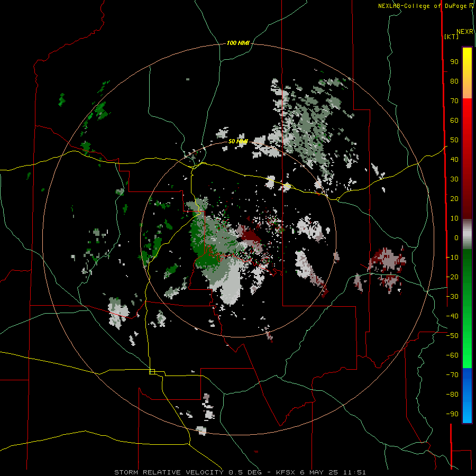Click the 30 value on velocity scale
The height and width of the screenshot is (476, 476).
coord(454,179)
